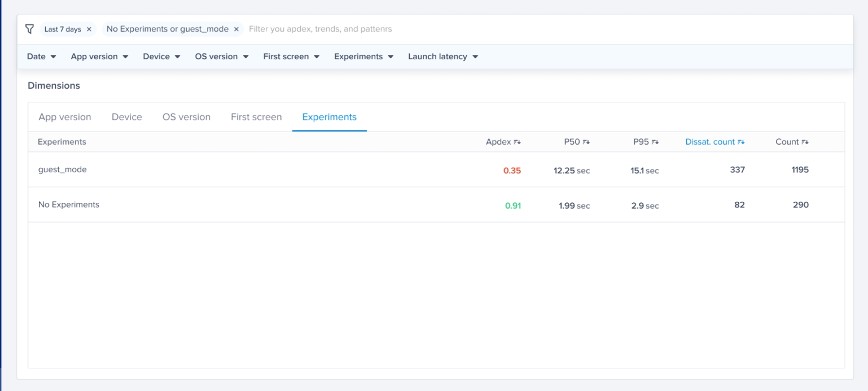This screenshot has height=391, width=868.
Task: Remove the Last 7 days filter chip
Action: point(89,29)
